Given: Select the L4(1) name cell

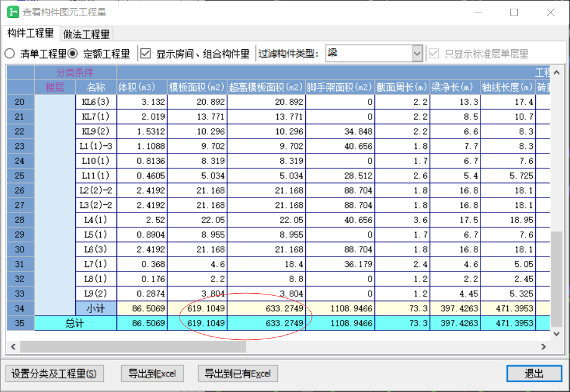Looking at the screenshot, I should click(96, 220).
